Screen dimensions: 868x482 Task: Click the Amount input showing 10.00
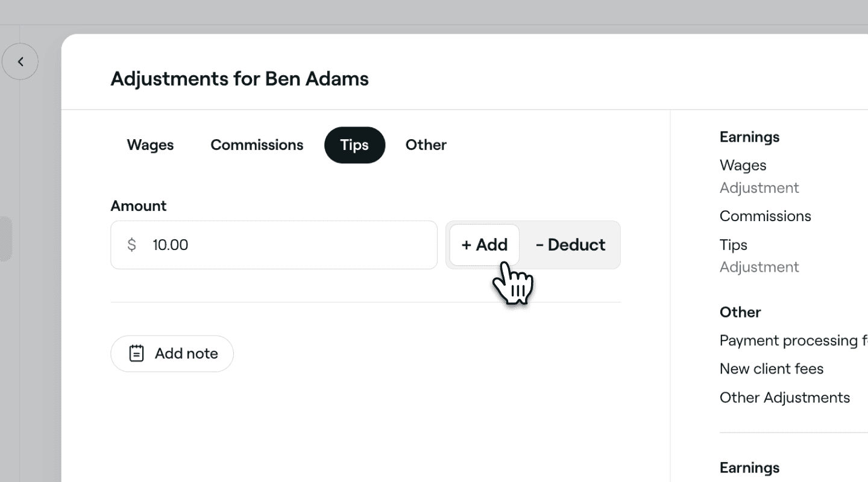coord(274,245)
